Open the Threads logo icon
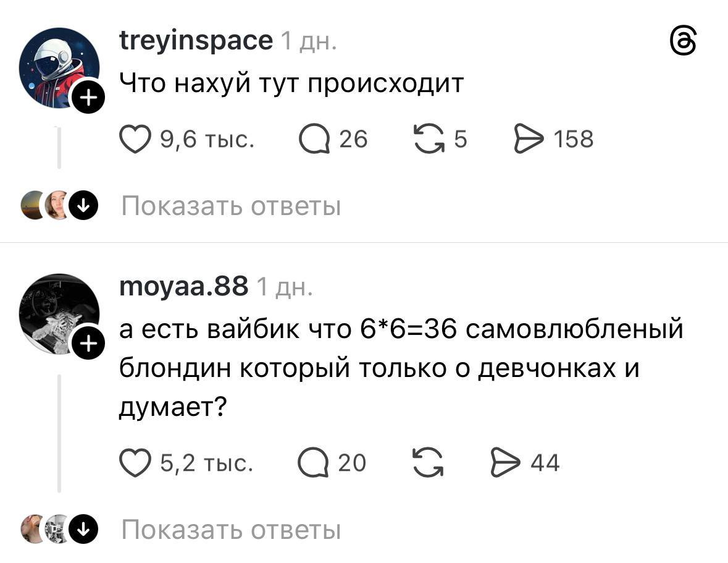This screenshot has height=563, width=728. [x=684, y=42]
